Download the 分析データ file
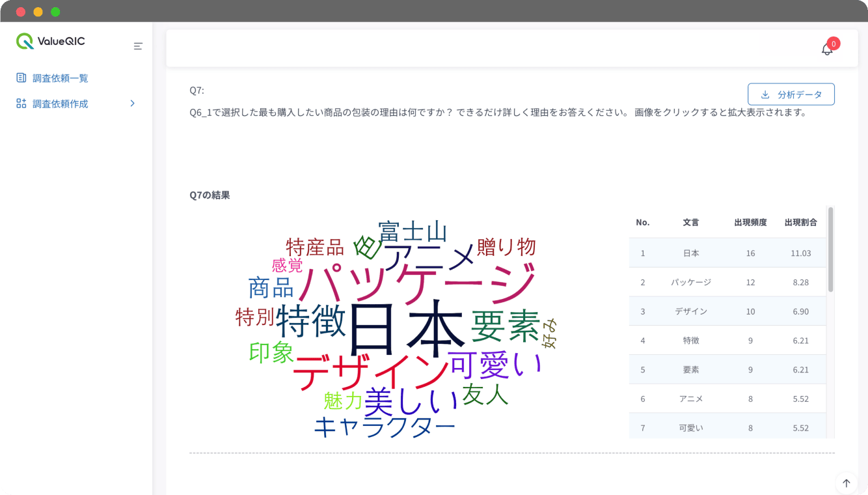This screenshot has width=868, height=495. pyautogui.click(x=791, y=94)
